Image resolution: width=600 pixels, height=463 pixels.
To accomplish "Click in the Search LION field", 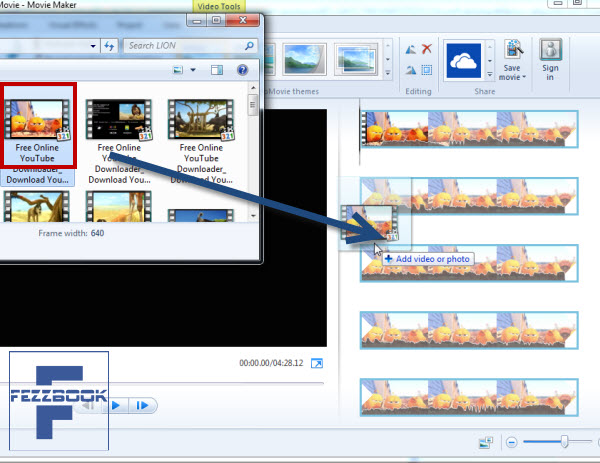I will click(190, 46).
